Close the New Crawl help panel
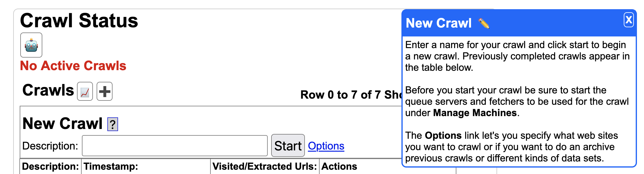This screenshot has width=644, height=174. (629, 20)
